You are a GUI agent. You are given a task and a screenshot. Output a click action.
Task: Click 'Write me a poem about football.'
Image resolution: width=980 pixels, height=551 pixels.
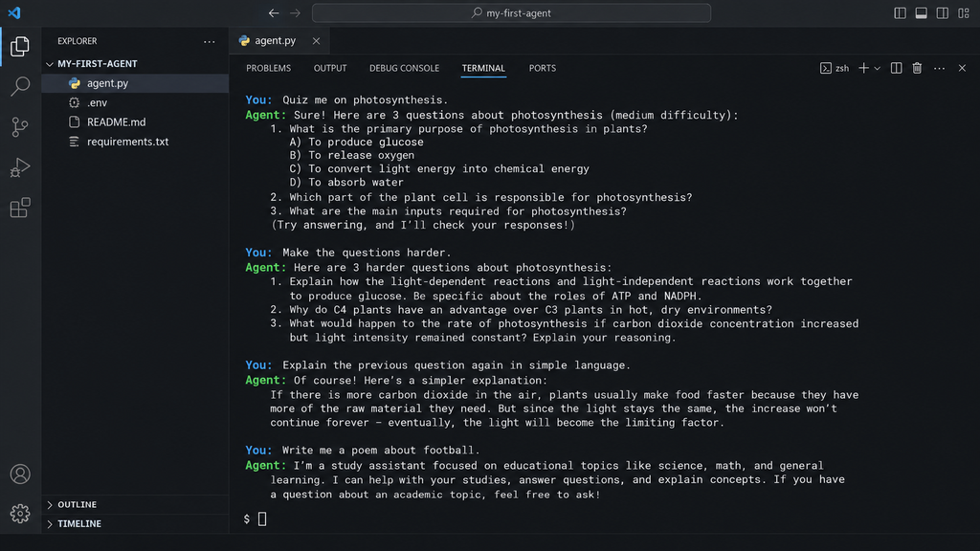coord(381,450)
